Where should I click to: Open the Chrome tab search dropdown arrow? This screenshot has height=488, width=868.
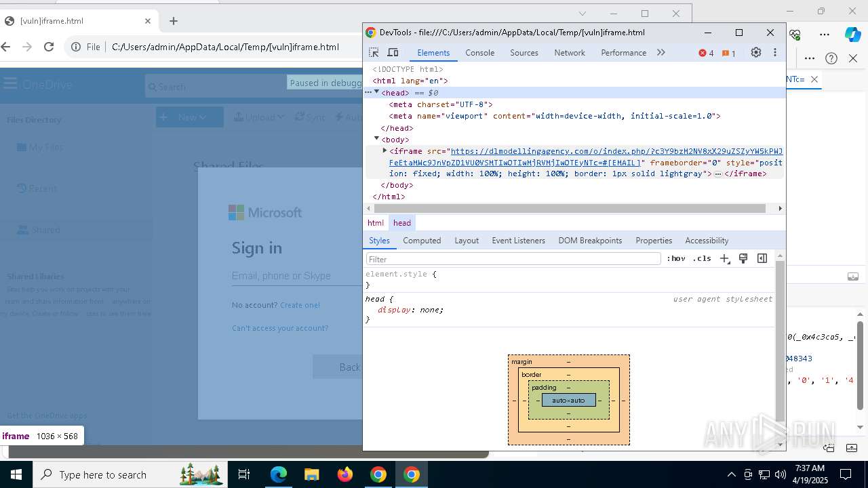pos(582,14)
